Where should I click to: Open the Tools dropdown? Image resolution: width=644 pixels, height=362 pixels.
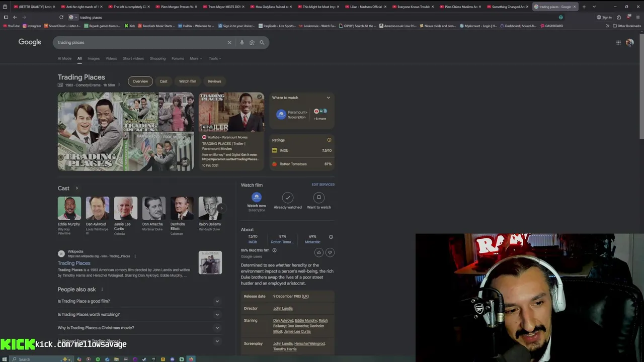pos(215,58)
